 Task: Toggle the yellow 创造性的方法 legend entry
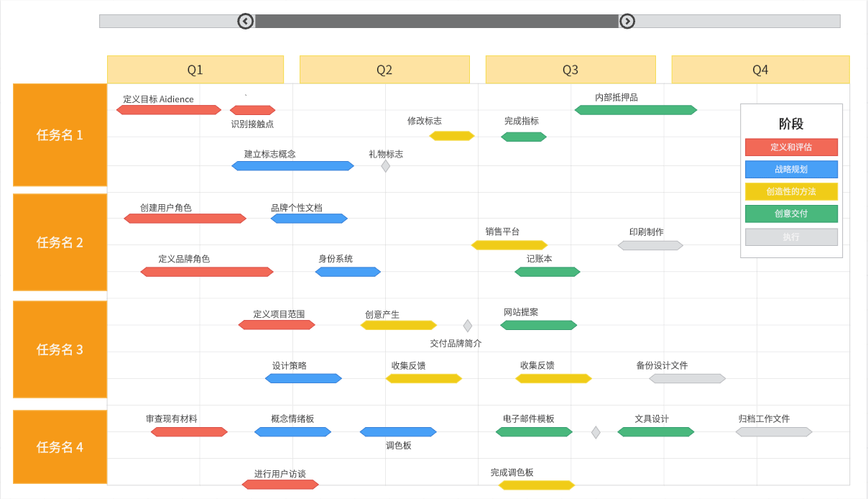791,191
